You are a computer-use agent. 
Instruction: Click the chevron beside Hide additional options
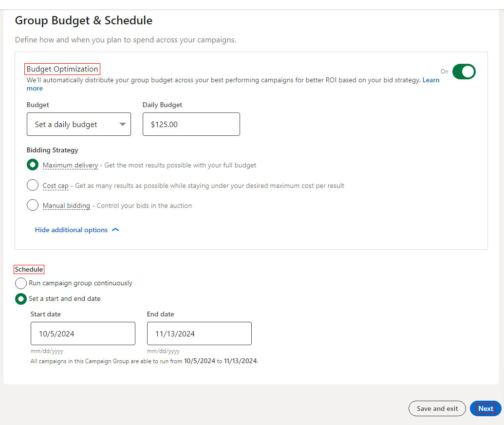coord(115,230)
